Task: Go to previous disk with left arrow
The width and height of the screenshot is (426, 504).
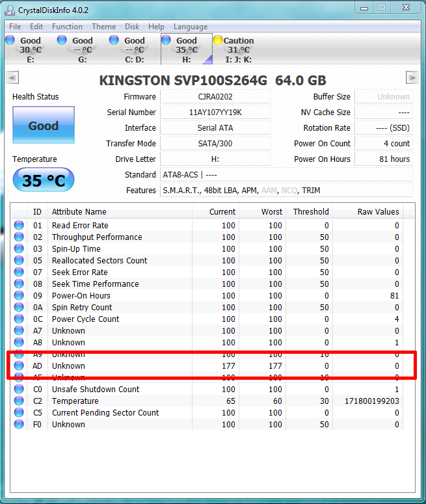Action: [12, 77]
